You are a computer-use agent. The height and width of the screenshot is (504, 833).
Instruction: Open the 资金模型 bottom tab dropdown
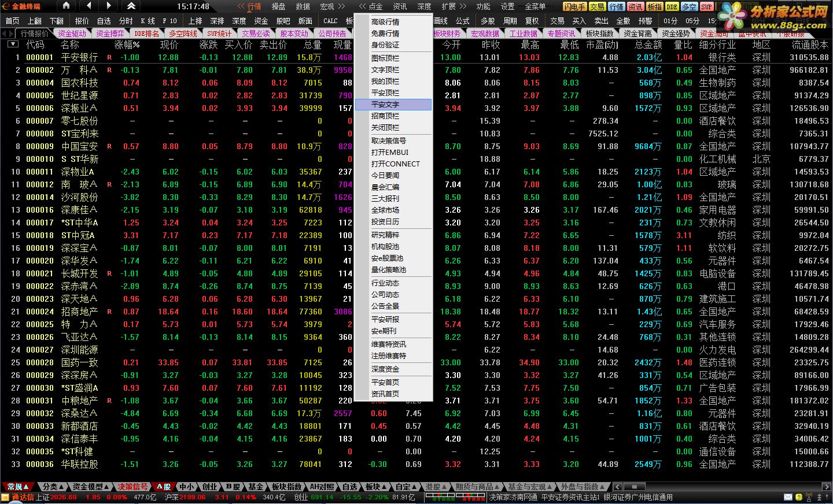[91, 487]
